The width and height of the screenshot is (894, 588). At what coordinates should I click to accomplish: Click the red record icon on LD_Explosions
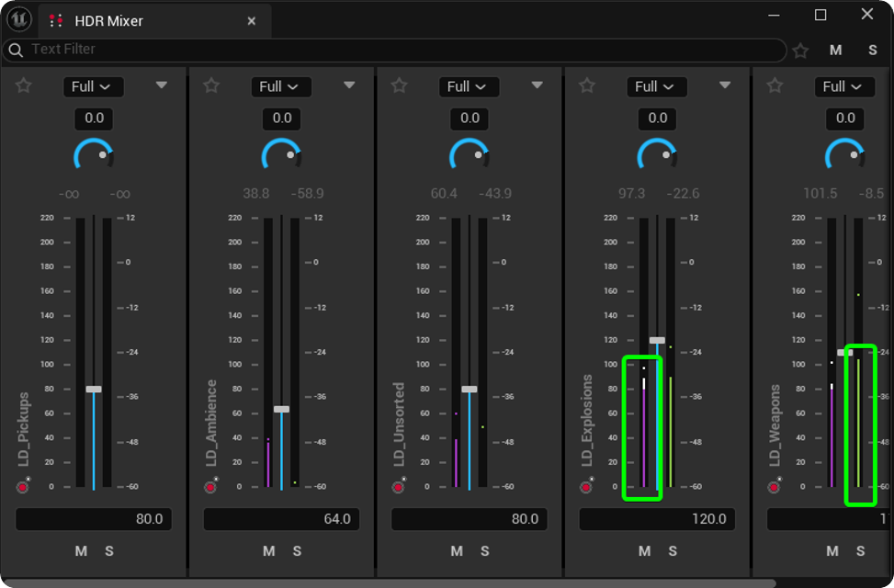click(x=586, y=486)
